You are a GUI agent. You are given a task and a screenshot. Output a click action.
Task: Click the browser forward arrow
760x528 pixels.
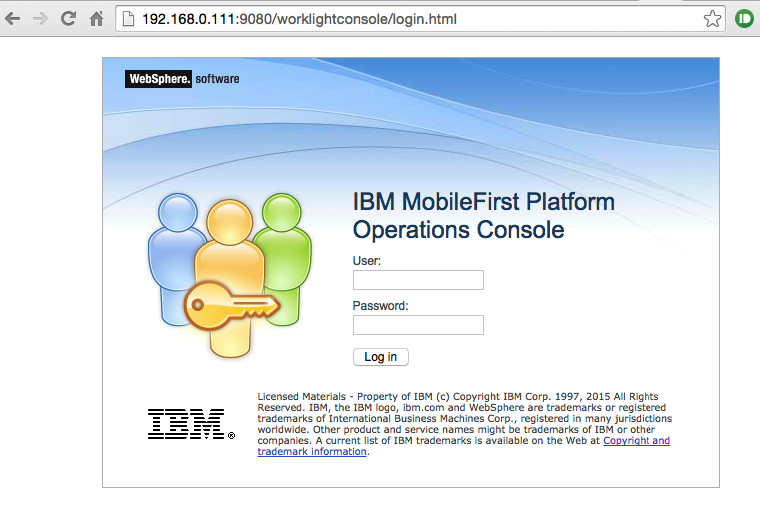pos(40,19)
